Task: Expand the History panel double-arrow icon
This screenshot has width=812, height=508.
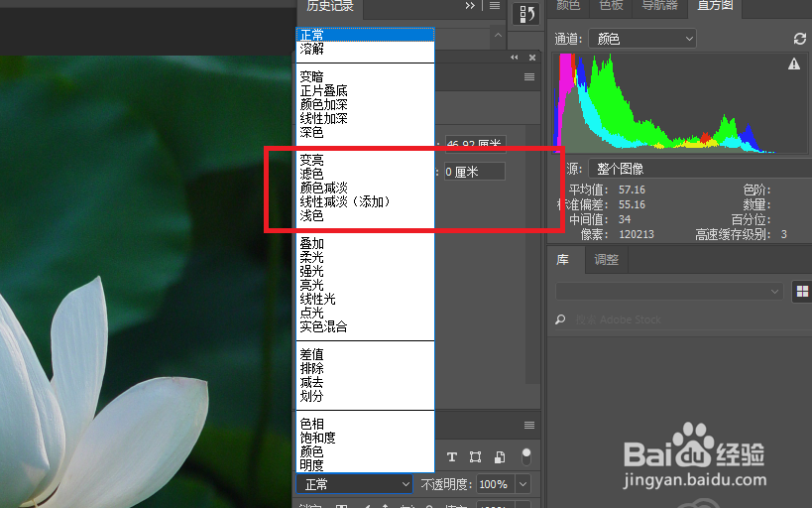Action: [x=470, y=6]
